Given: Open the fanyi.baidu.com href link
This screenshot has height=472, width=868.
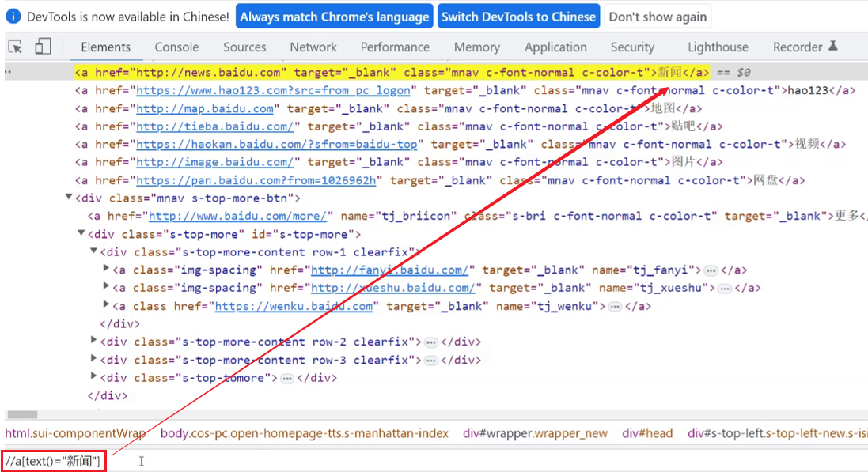Looking at the screenshot, I should (x=390, y=270).
